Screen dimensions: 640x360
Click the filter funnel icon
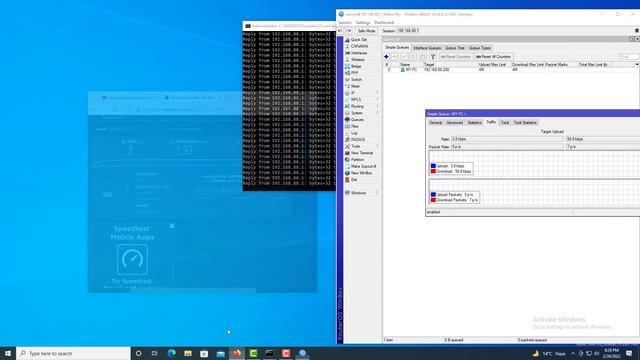pyautogui.click(x=433, y=57)
